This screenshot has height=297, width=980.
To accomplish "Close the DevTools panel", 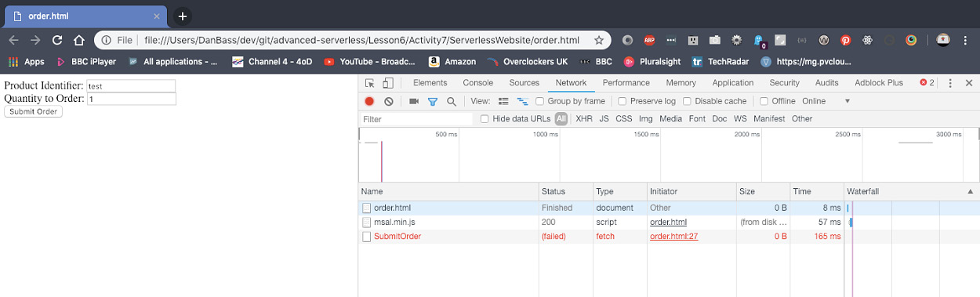I will (x=969, y=83).
